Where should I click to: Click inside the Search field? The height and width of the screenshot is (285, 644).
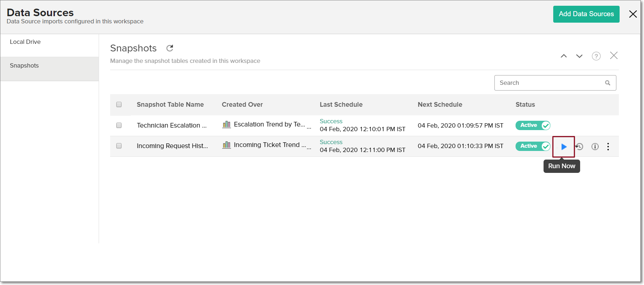pos(549,83)
